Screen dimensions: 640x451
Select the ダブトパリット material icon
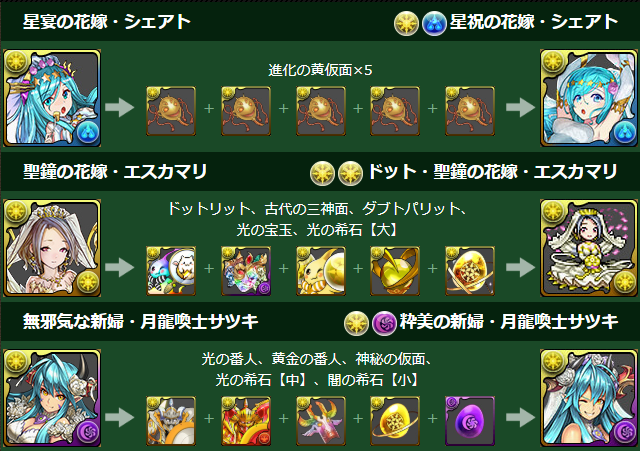pyautogui.click(x=321, y=271)
